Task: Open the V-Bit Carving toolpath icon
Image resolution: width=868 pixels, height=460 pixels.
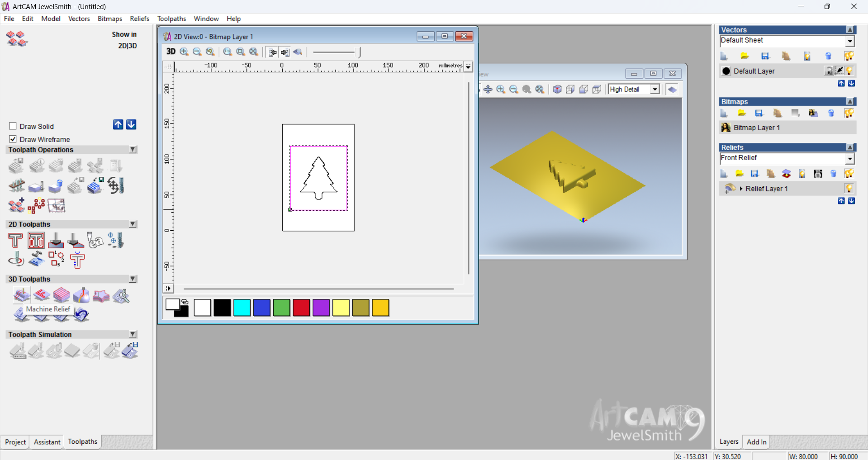Action: (56, 240)
